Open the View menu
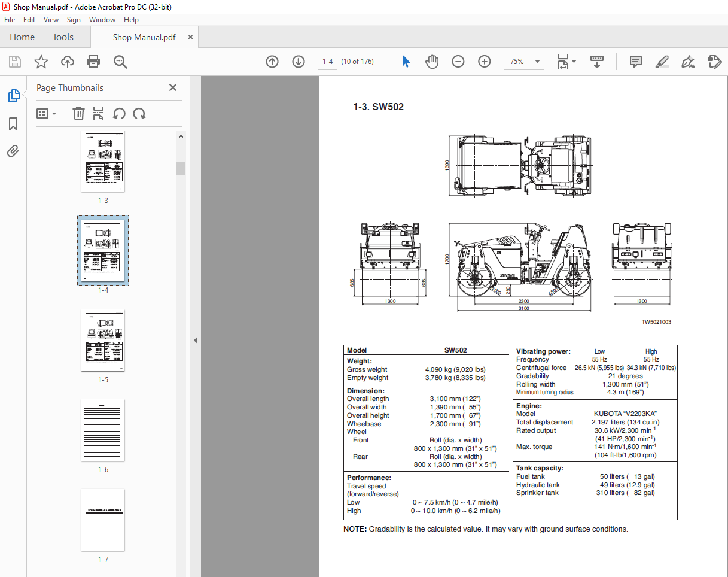728x577 pixels. [x=51, y=20]
